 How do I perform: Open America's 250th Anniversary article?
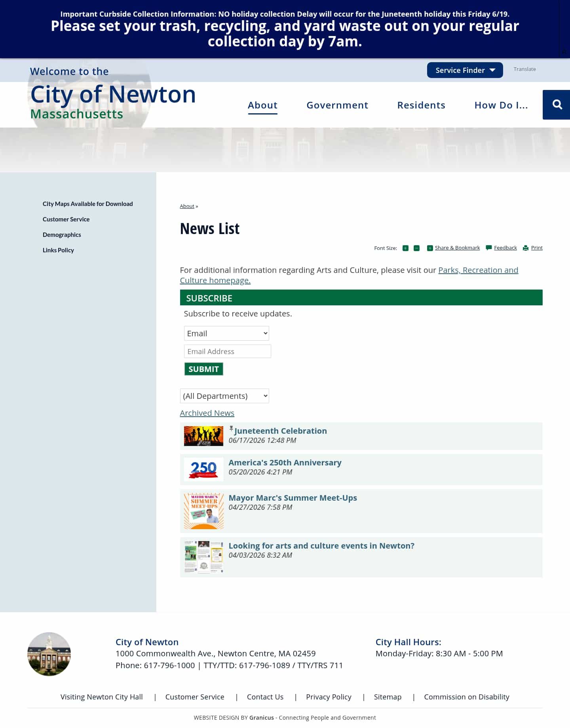[285, 463]
